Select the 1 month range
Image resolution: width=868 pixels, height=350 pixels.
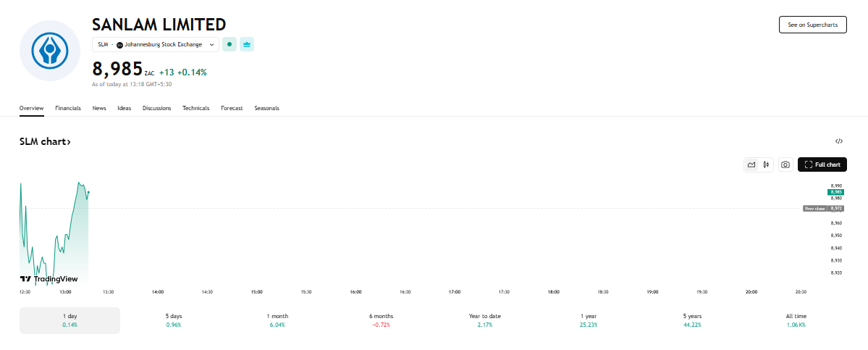click(277, 320)
